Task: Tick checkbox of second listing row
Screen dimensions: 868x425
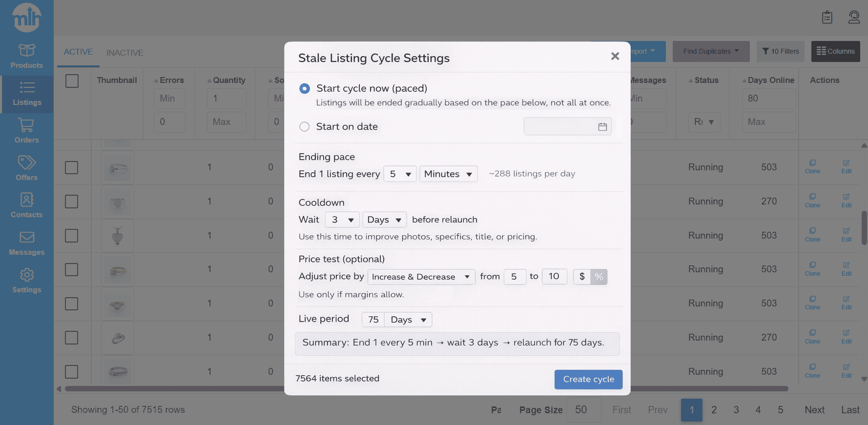Action: point(72,202)
